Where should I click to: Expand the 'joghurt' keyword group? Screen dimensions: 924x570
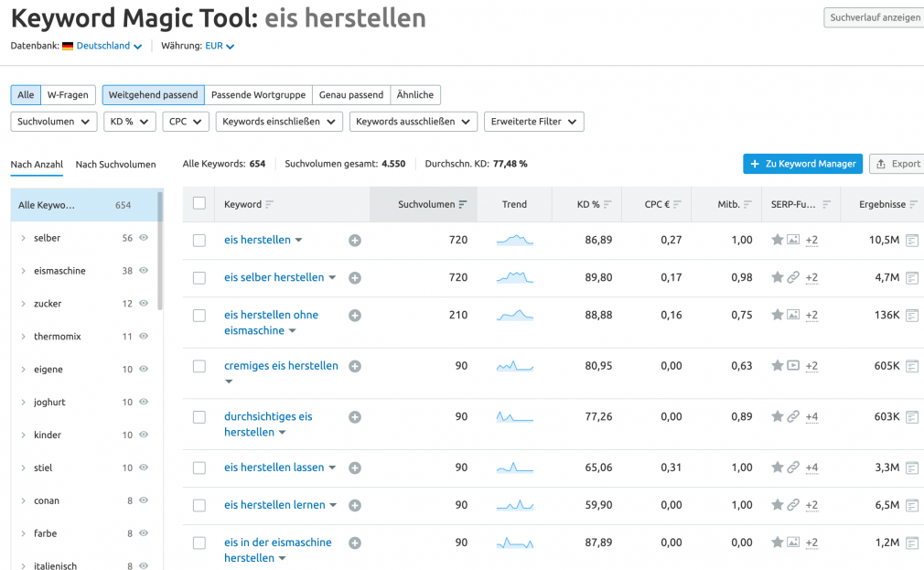[23, 402]
